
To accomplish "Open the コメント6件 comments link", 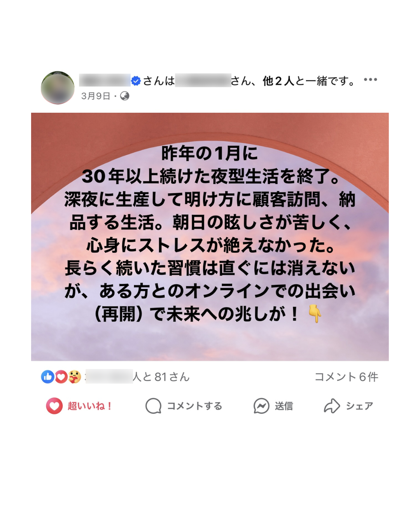I will click(346, 376).
